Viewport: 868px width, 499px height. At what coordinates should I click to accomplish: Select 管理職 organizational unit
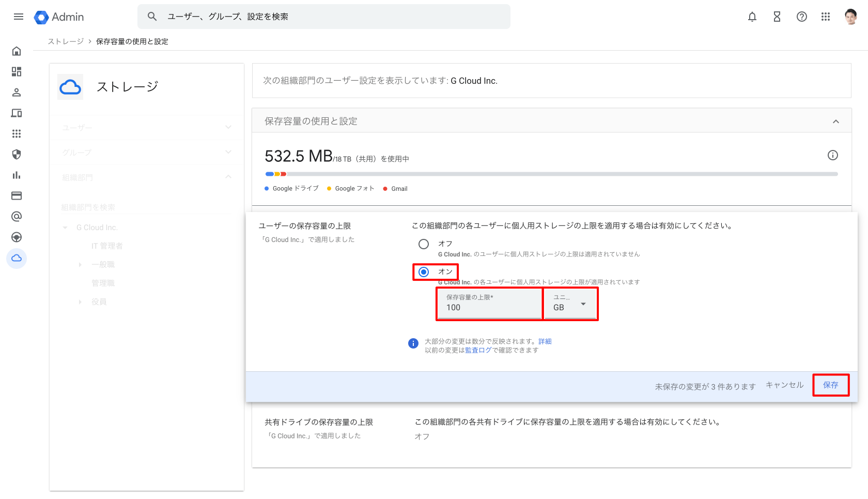(x=103, y=283)
